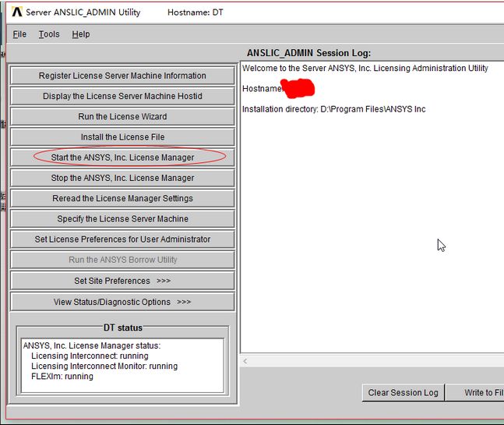Clear the session log

(x=403, y=392)
